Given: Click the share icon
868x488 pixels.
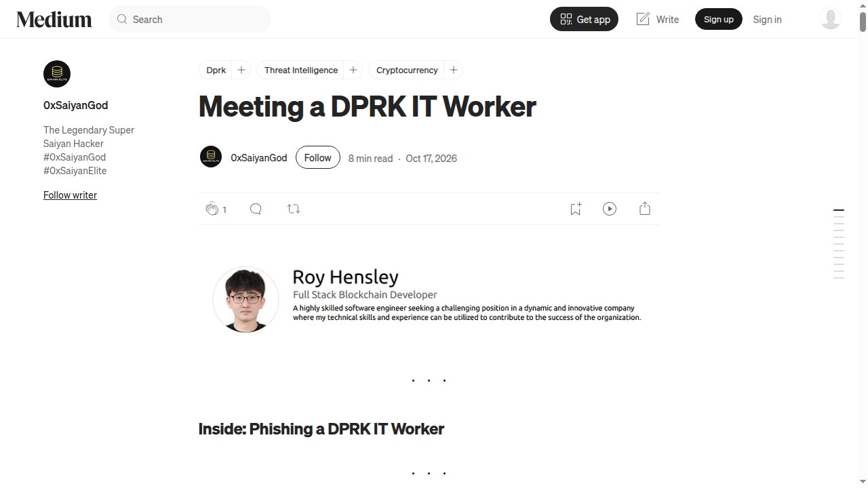Looking at the screenshot, I should (x=645, y=209).
